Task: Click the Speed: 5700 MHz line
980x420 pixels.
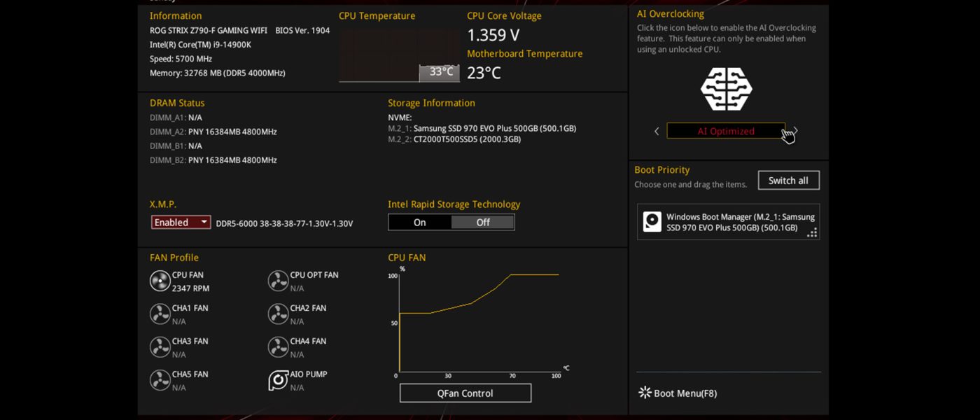Action: 181,59
